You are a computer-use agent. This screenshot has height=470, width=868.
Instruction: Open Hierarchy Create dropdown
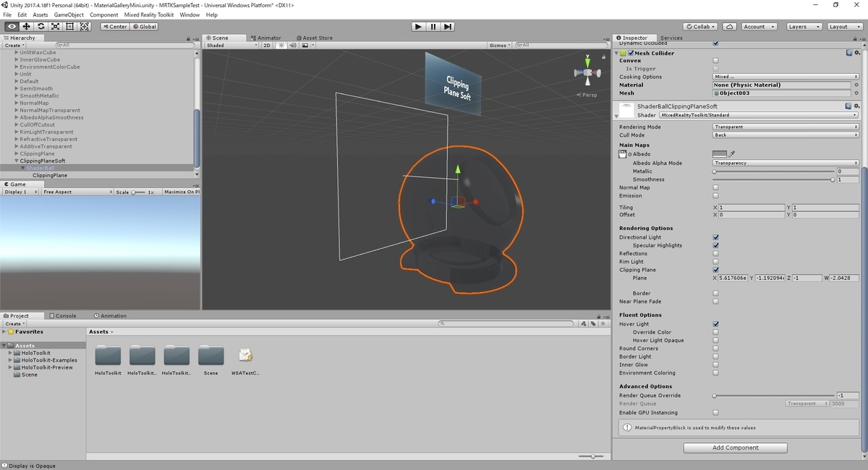14,45
